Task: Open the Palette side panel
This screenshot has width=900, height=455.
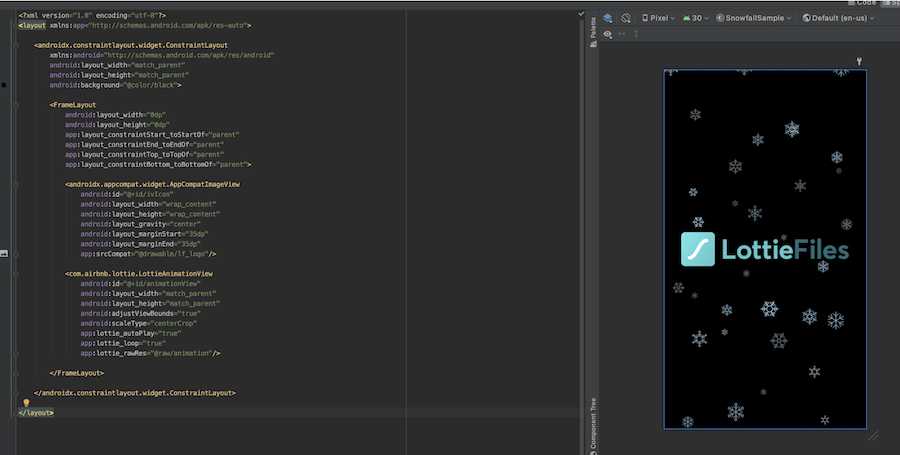Action: click(593, 32)
